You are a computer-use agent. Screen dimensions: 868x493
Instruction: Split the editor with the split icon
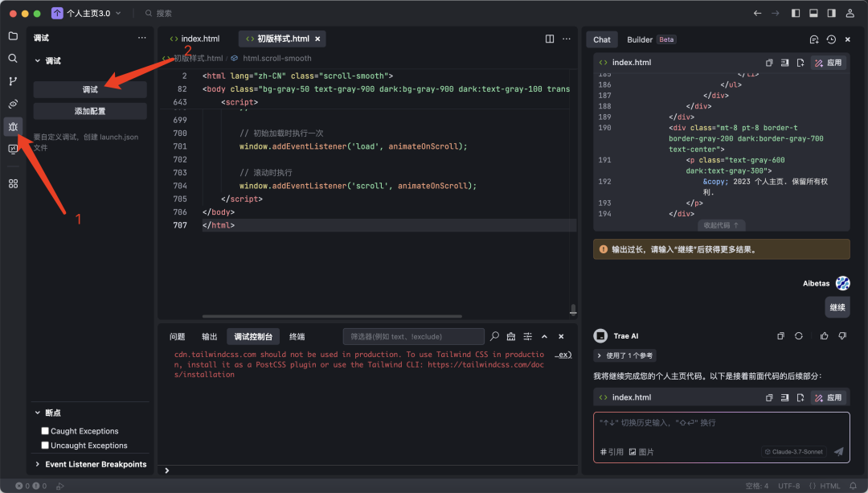pos(550,39)
